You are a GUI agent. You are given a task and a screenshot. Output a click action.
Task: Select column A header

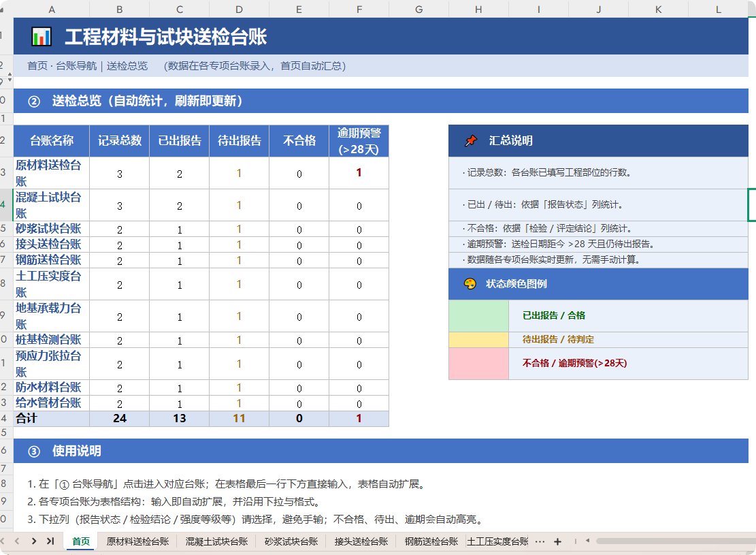tap(52, 9)
